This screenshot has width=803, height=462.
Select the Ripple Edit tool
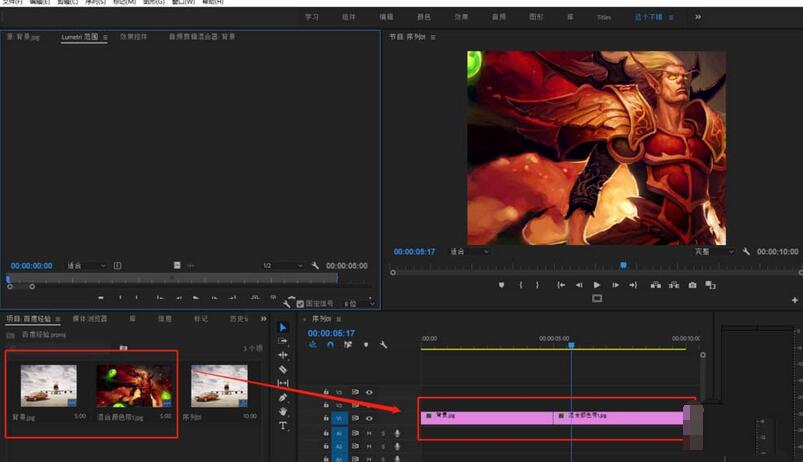(x=283, y=355)
